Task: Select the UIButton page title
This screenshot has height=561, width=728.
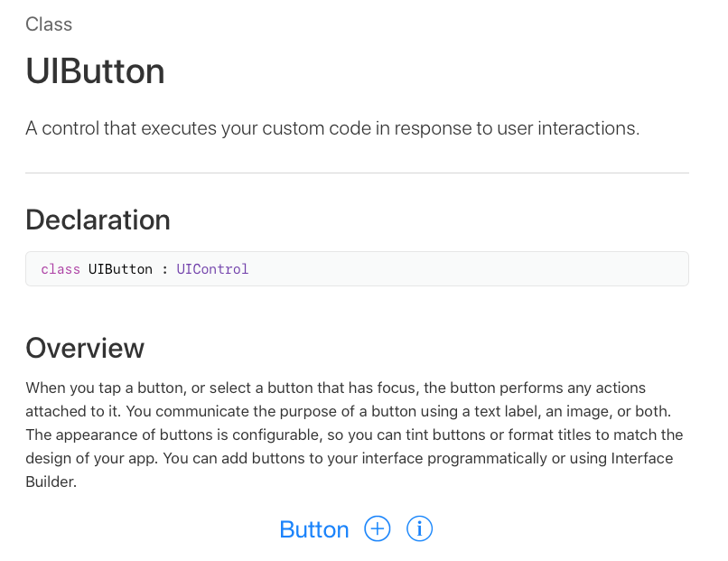Action: [95, 71]
